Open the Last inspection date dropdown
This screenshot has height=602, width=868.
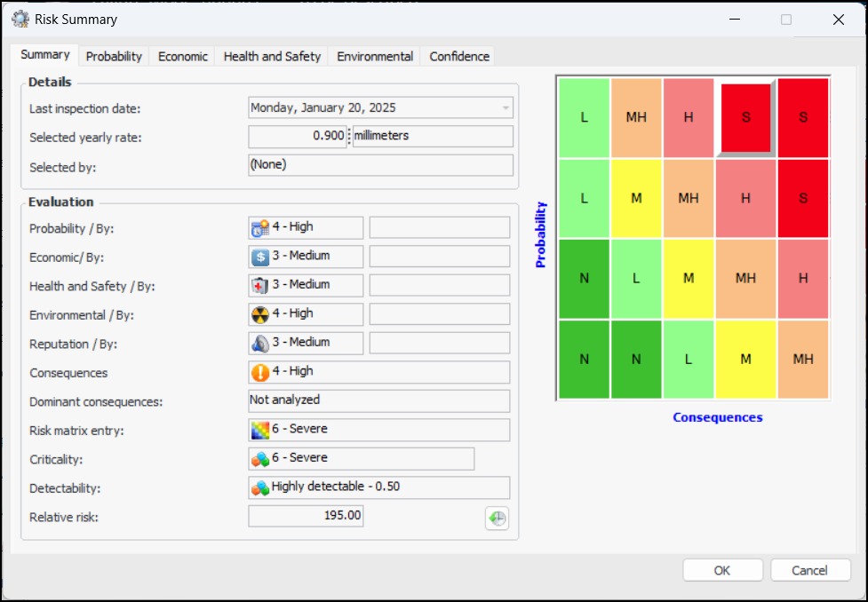pyautogui.click(x=506, y=108)
